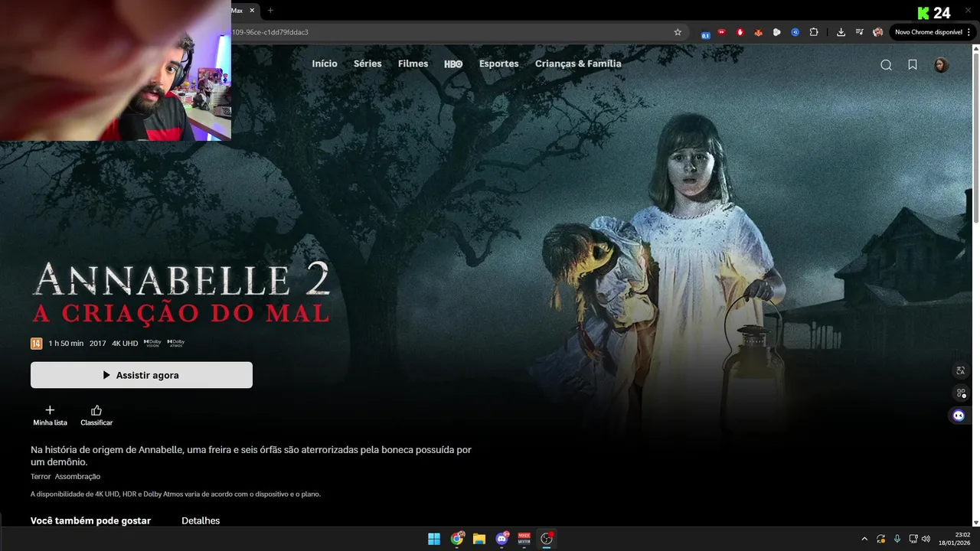Screen dimensions: 980x551
Task: Click the Assombração genre link
Action: (x=77, y=476)
